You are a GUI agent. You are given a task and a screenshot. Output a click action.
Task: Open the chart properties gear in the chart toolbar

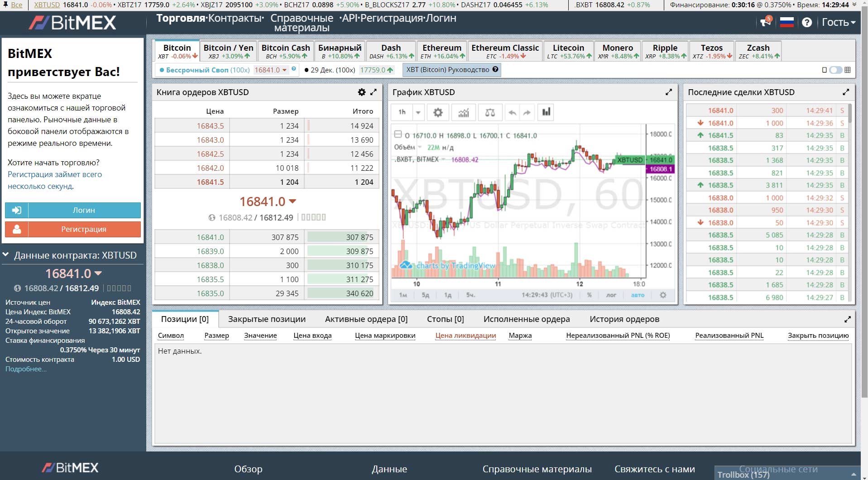click(438, 112)
